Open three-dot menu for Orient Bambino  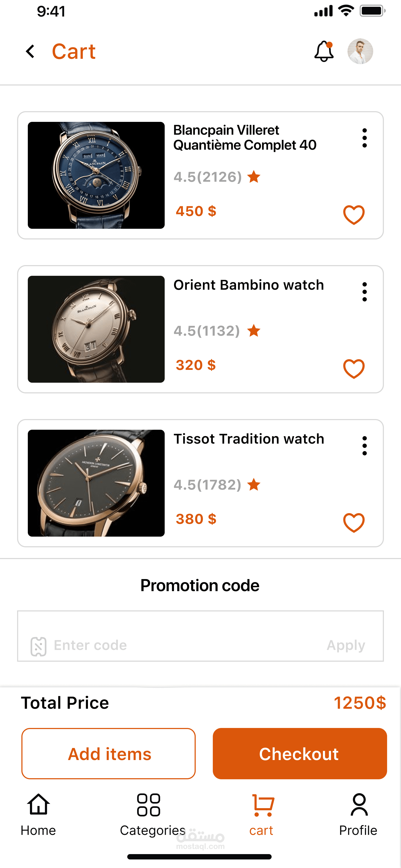pos(364,292)
